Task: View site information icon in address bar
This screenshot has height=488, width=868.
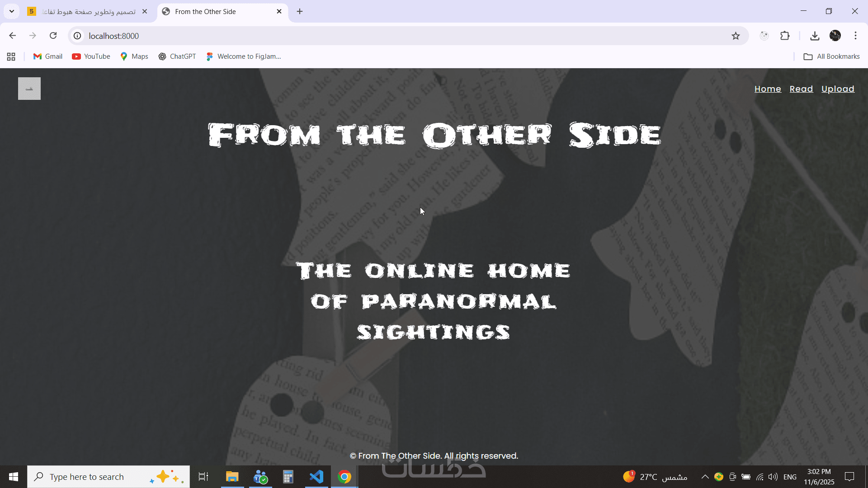Action: point(78,36)
